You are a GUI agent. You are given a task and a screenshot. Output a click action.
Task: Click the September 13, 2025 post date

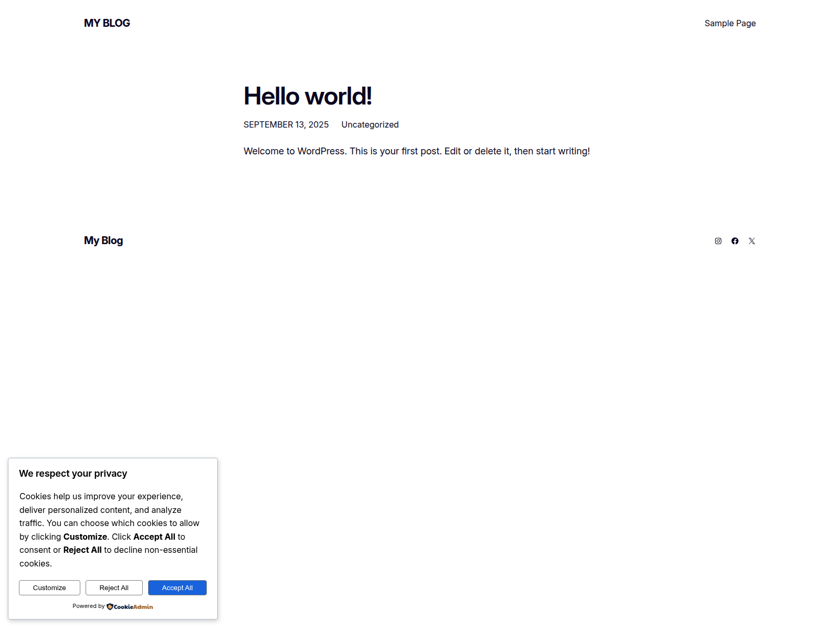tap(286, 124)
